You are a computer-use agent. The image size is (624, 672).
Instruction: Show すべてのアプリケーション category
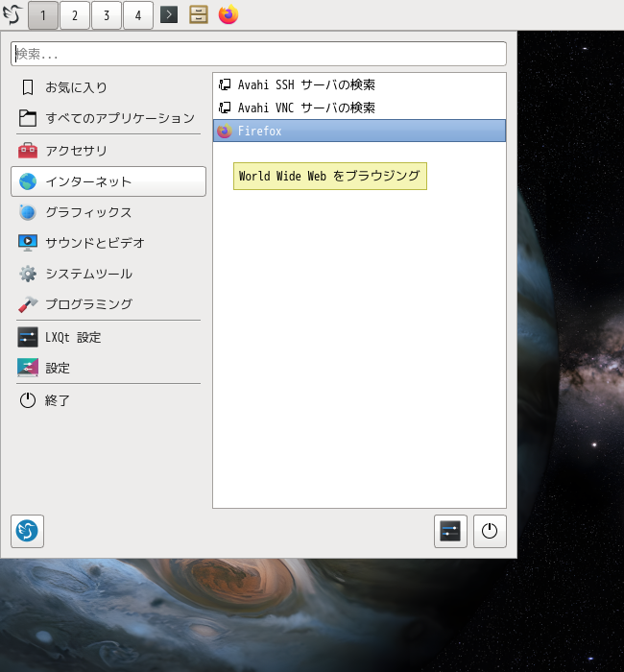[x=108, y=118]
